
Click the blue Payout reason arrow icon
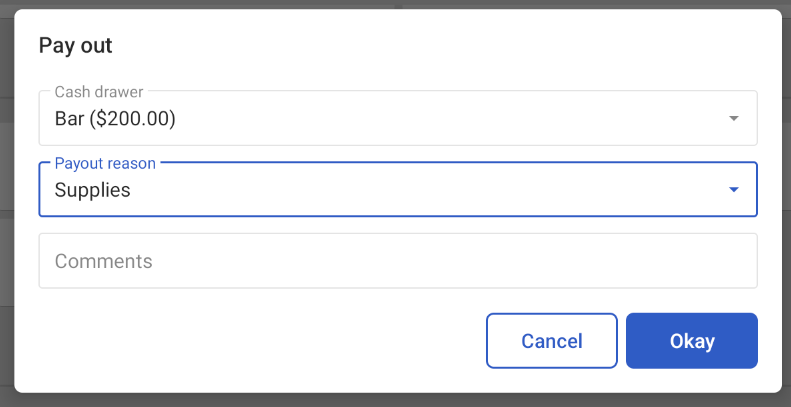click(x=733, y=190)
